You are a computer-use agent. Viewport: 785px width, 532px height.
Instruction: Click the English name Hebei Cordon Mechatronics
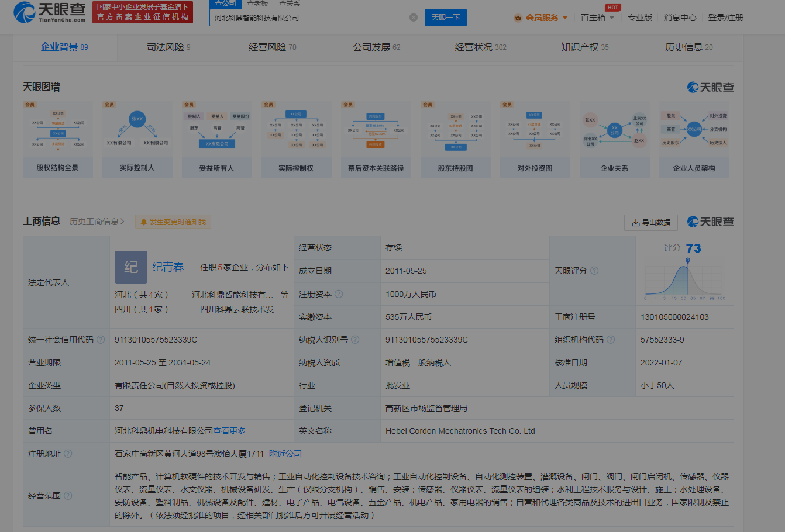pos(460,431)
